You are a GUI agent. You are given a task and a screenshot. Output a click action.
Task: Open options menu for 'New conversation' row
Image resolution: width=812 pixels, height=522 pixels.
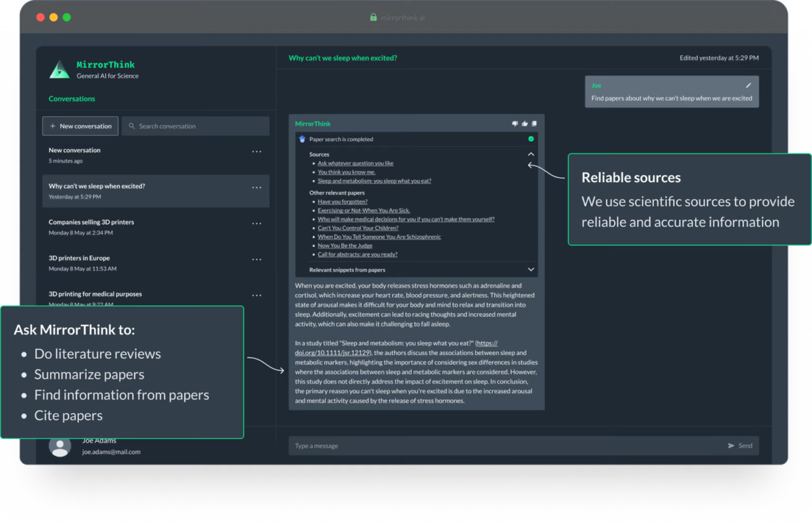[257, 151]
